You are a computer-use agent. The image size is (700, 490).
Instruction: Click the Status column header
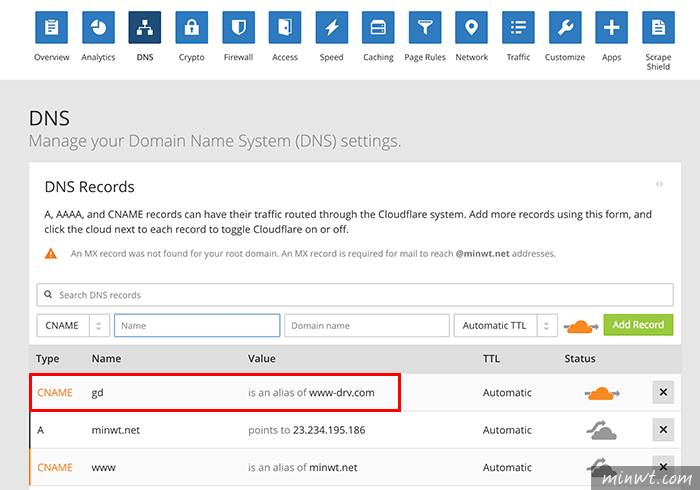coord(580,359)
